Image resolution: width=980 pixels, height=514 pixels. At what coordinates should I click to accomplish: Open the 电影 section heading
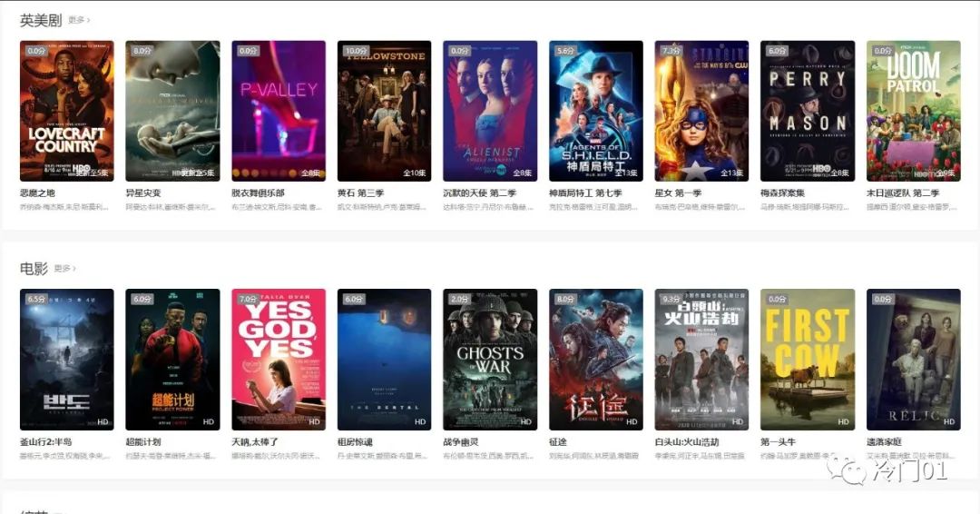click(34, 269)
